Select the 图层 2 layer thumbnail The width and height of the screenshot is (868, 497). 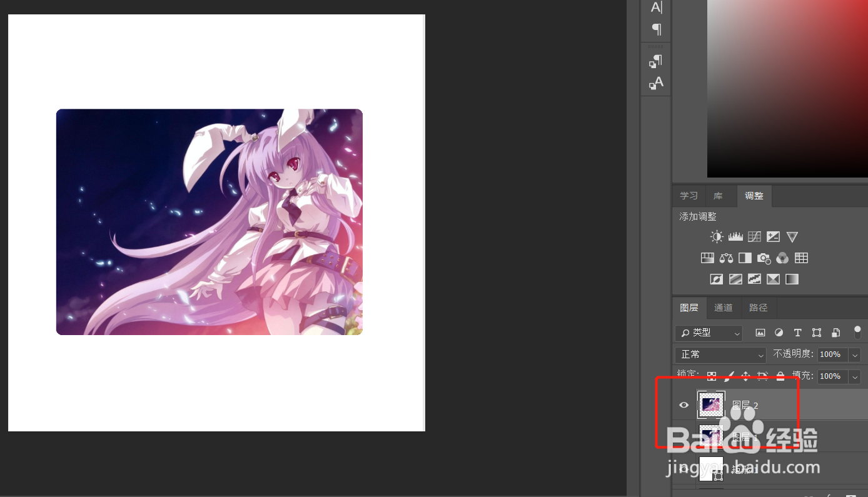(x=711, y=405)
